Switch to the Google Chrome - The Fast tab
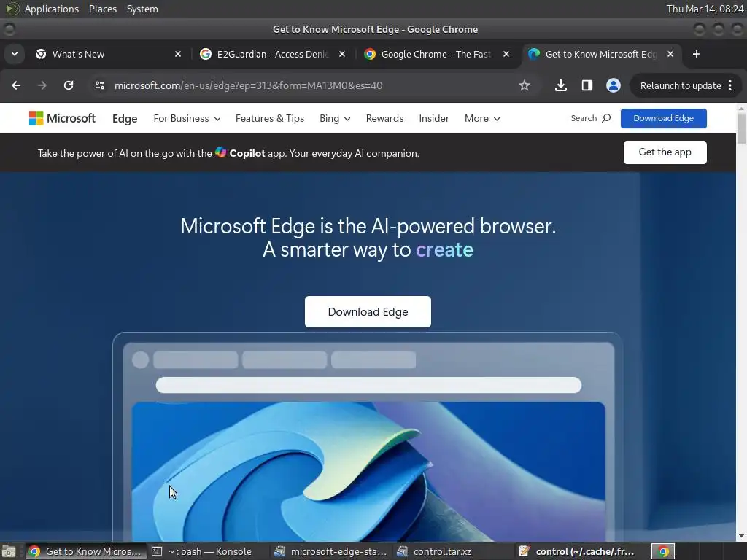The image size is (747, 560). (436, 54)
